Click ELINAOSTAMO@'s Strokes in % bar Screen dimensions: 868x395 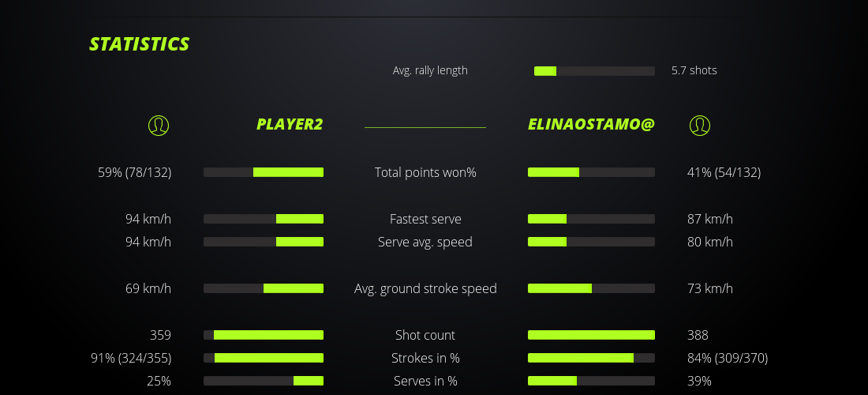[x=591, y=358]
